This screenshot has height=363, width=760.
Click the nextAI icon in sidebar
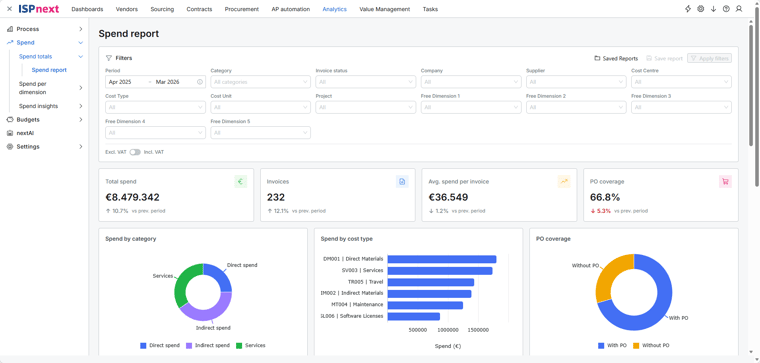(10, 133)
